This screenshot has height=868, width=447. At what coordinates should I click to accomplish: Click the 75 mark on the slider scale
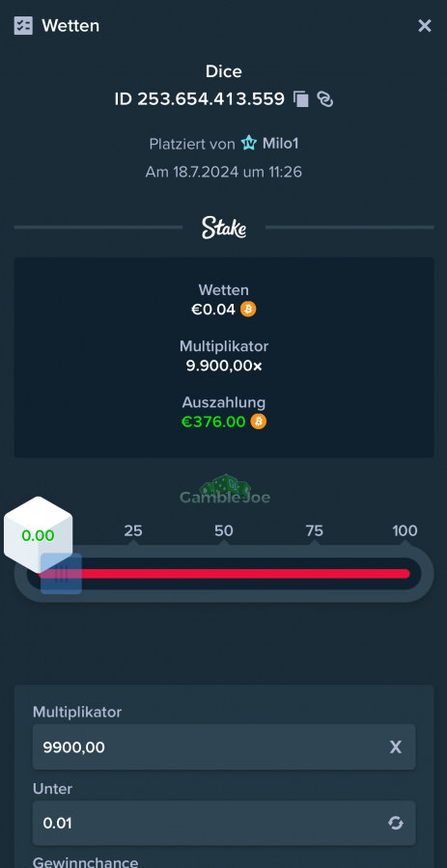point(314,530)
